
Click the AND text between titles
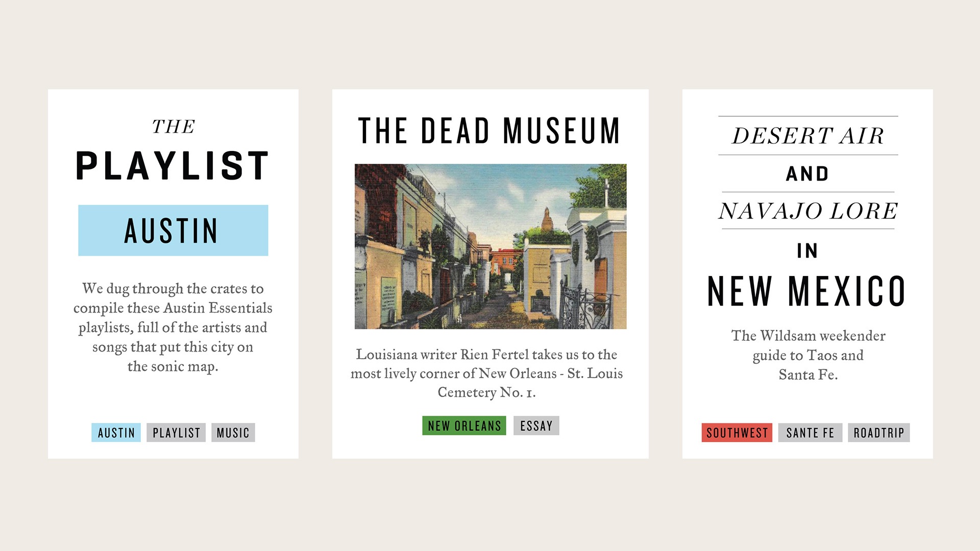click(x=807, y=174)
